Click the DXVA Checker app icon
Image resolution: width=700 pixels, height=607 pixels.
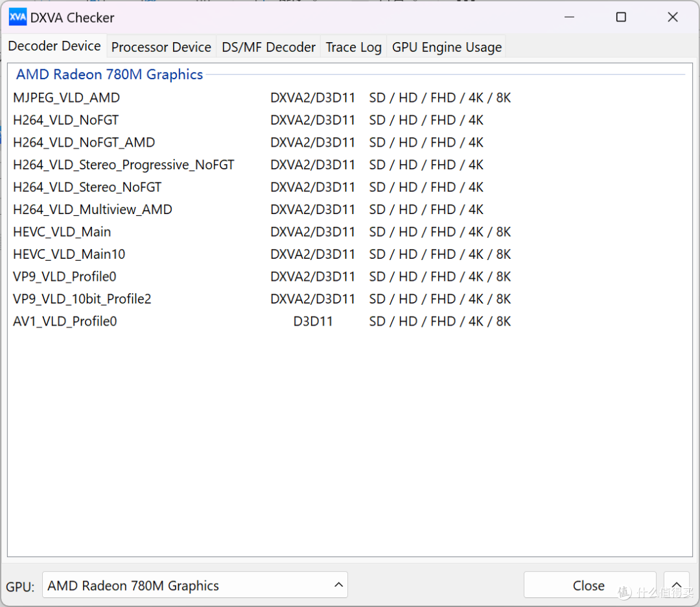pos(17,18)
